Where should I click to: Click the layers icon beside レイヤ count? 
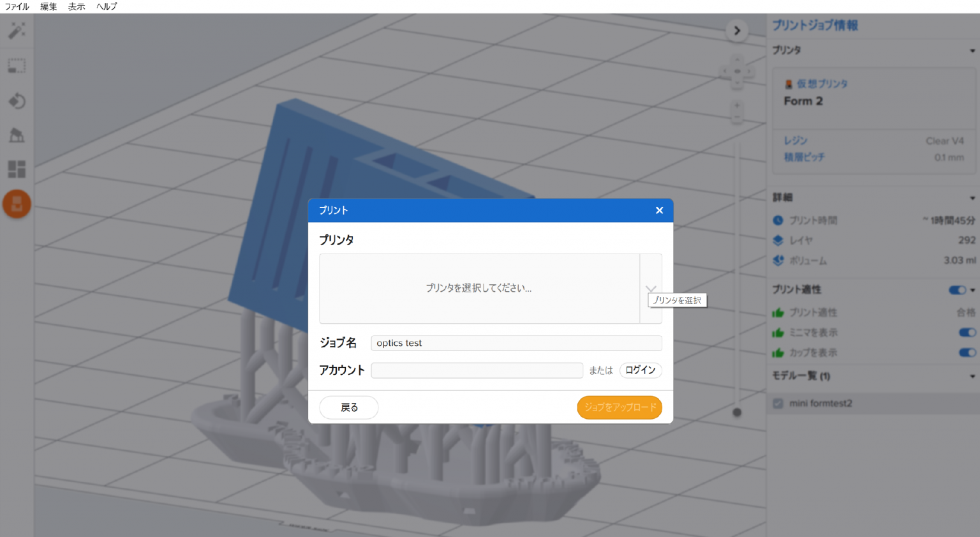point(778,241)
